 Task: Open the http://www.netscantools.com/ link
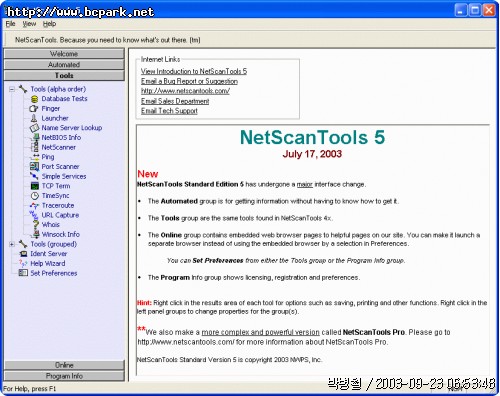[x=185, y=91]
